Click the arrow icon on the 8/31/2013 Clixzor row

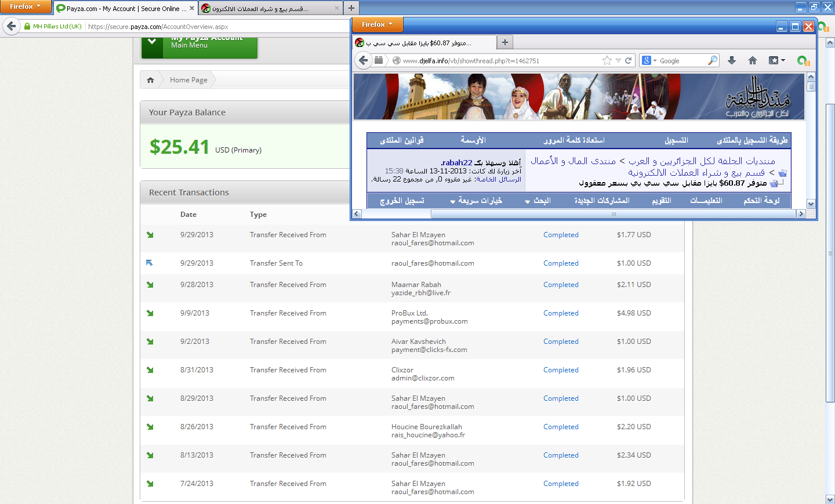pyautogui.click(x=150, y=370)
